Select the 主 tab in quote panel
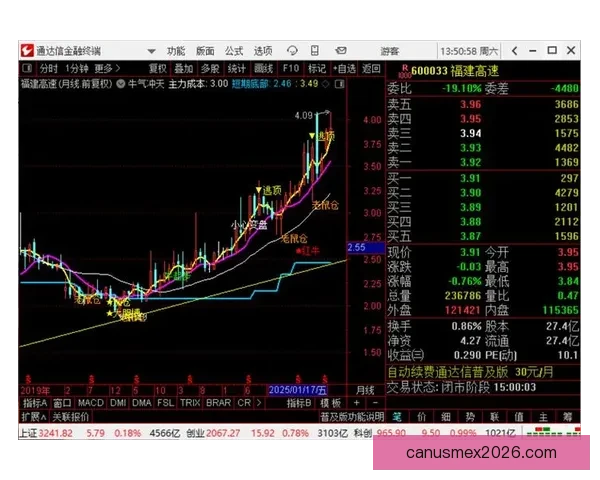Screen dimensions: 600x480 (543, 416)
